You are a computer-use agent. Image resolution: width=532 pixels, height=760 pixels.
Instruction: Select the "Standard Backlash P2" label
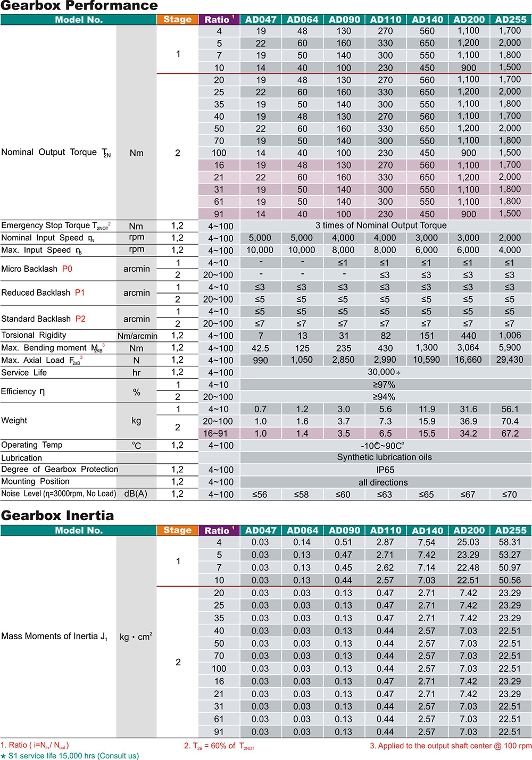click(x=44, y=319)
